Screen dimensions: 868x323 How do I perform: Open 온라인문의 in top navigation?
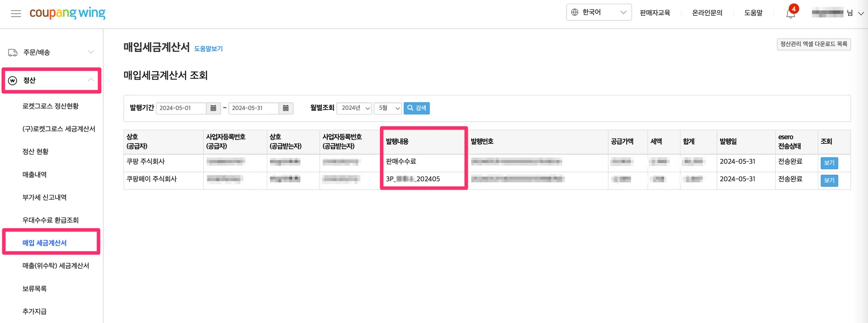pos(707,13)
